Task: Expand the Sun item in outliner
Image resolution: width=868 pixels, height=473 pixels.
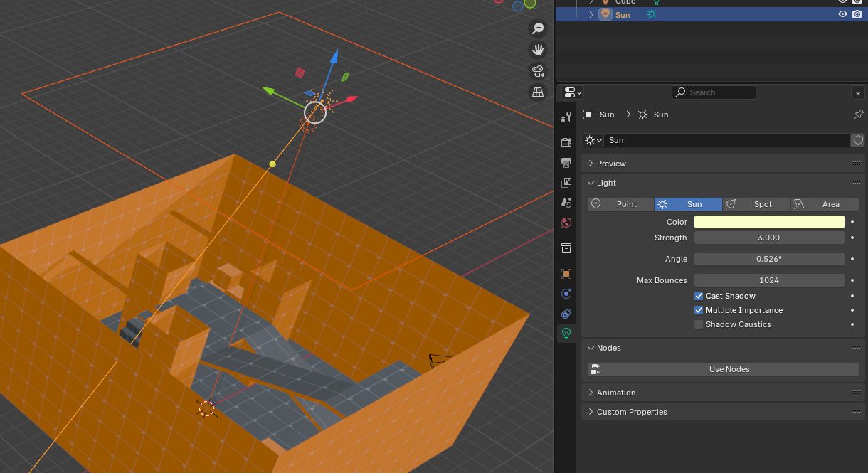Action: click(x=591, y=15)
